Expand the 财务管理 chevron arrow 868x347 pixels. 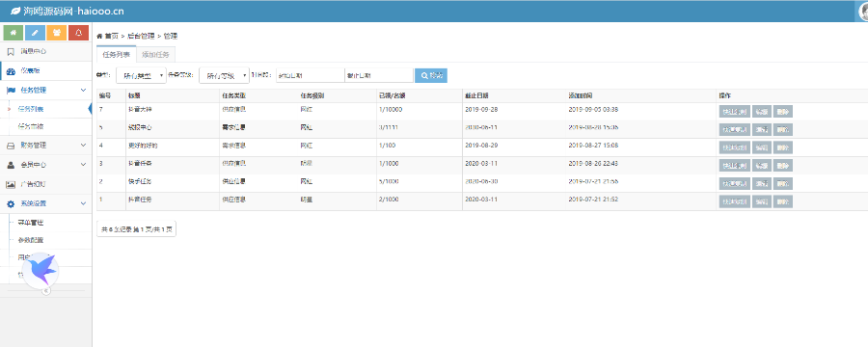click(x=83, y=146)
